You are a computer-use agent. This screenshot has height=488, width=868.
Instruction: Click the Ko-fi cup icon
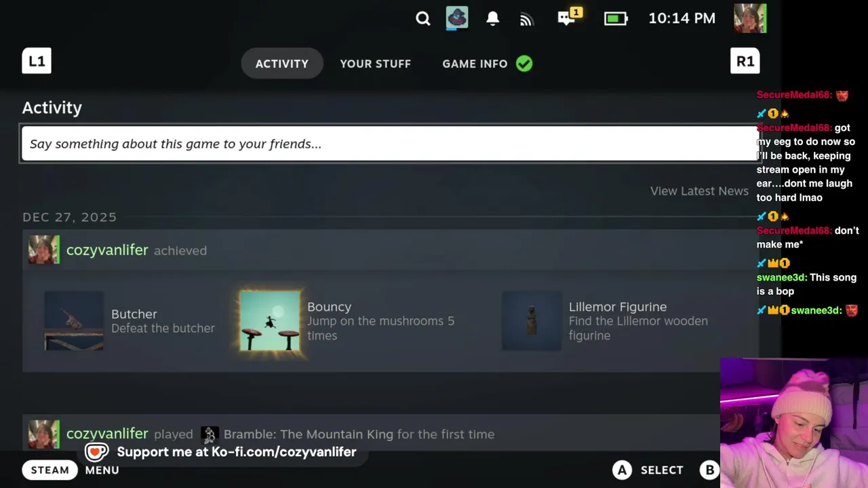tap(97, 451)
